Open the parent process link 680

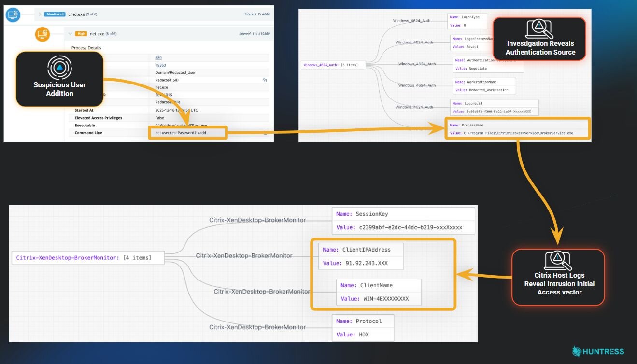[x=158, y=58]
